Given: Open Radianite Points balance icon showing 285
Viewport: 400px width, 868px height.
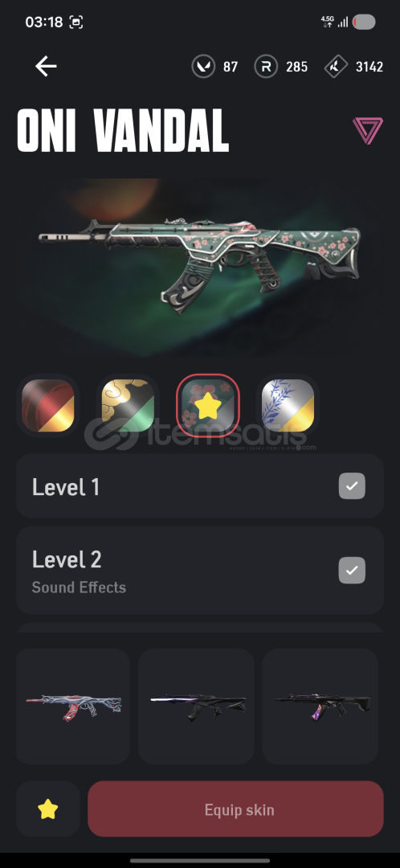Looking at the screenshot, I should [266, 67].
